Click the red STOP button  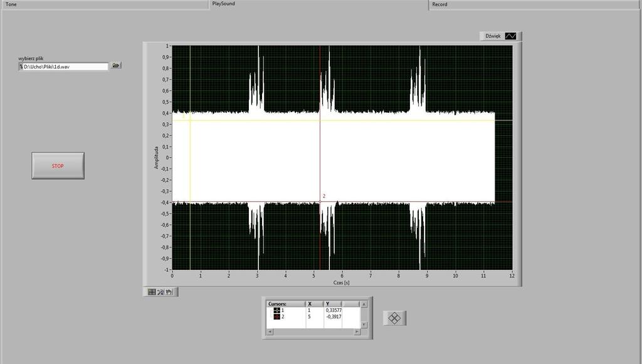[x=58, y=165]
